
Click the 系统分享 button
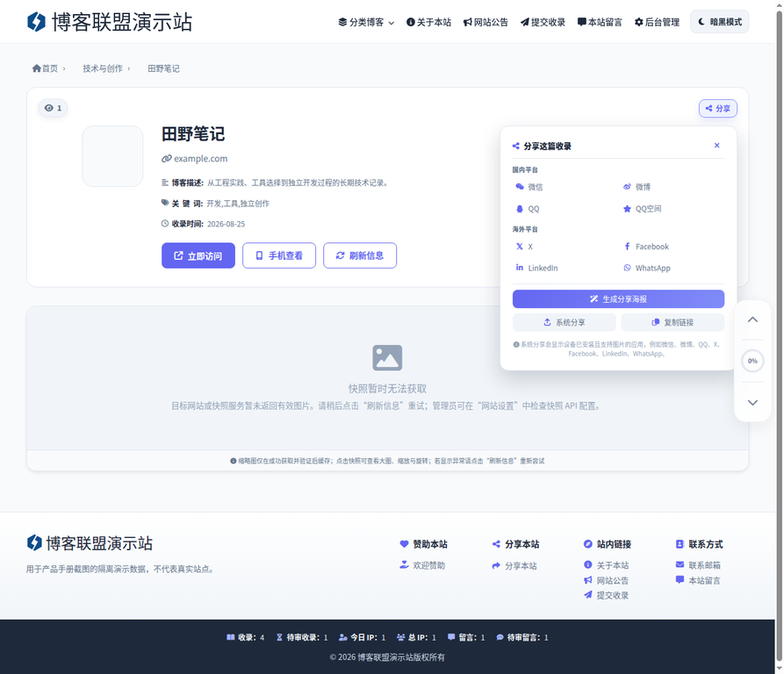pyautogui.click(x=565, y=322)
